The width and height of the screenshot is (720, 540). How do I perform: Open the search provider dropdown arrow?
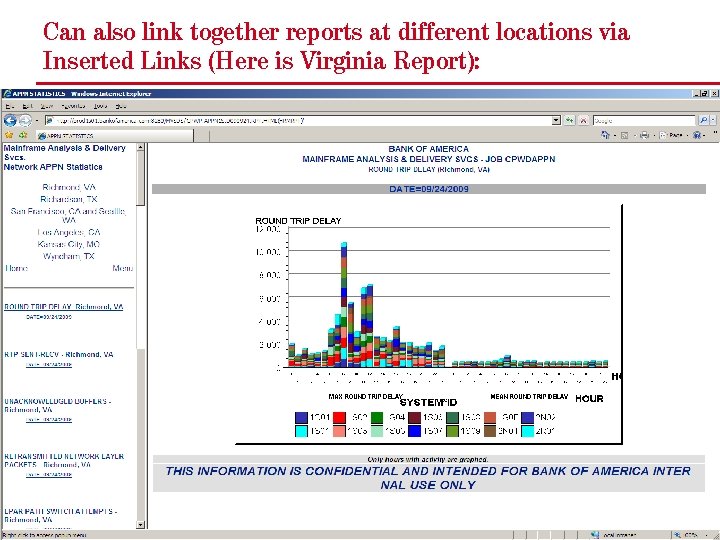713,121
